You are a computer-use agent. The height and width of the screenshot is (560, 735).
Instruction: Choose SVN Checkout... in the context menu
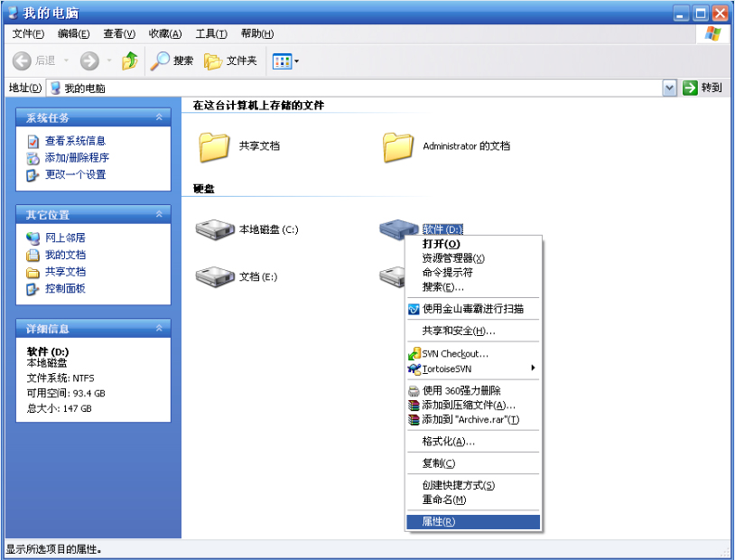pyautogui.click(x=473, y=354)
